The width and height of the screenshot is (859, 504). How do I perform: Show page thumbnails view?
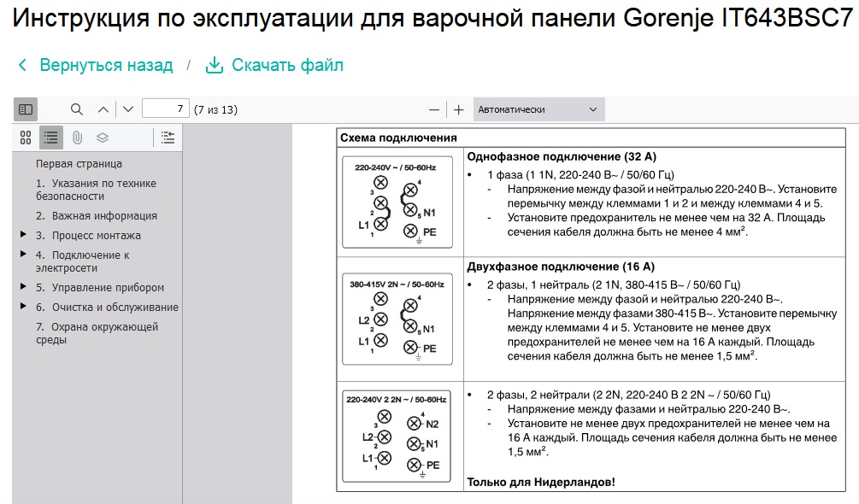pyautogui.click(x=26, y=138)
